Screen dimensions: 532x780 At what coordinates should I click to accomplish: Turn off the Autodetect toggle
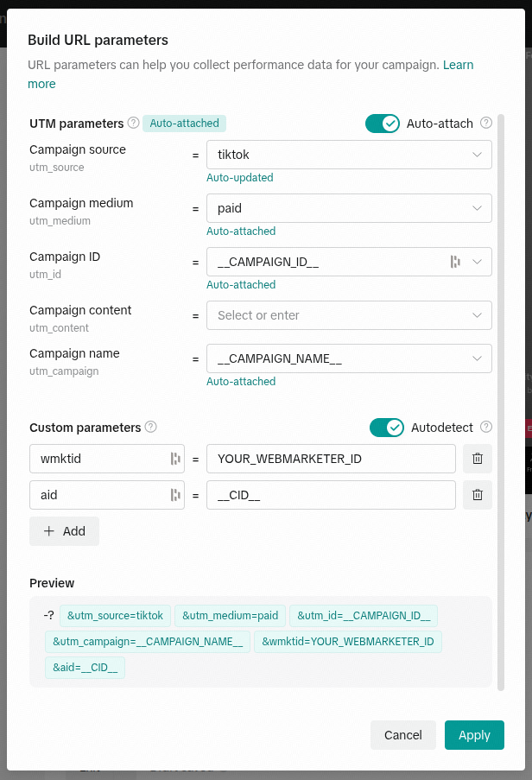(387, 428)
